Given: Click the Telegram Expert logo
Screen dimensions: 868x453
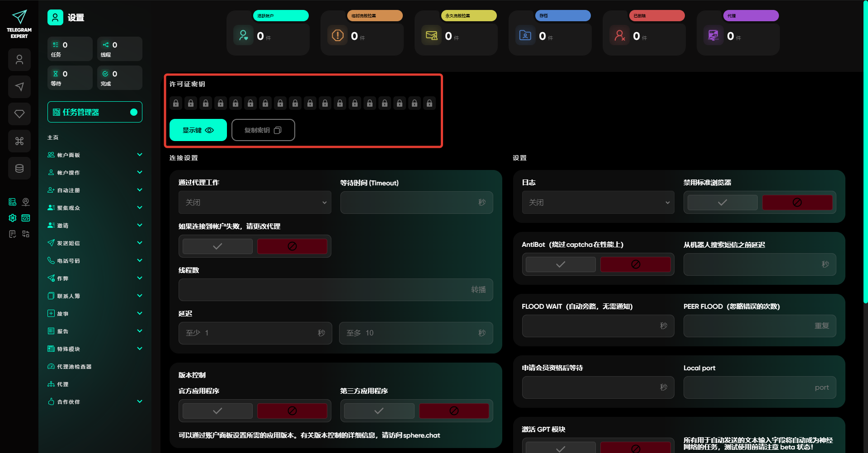Looking at the screenshot, I should click(19, 24).
